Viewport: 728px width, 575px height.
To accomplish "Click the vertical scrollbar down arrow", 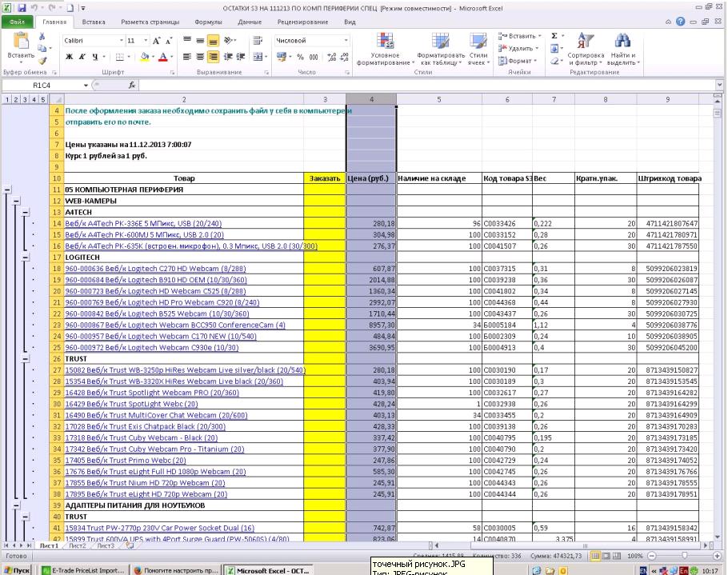I will [718, 537].
